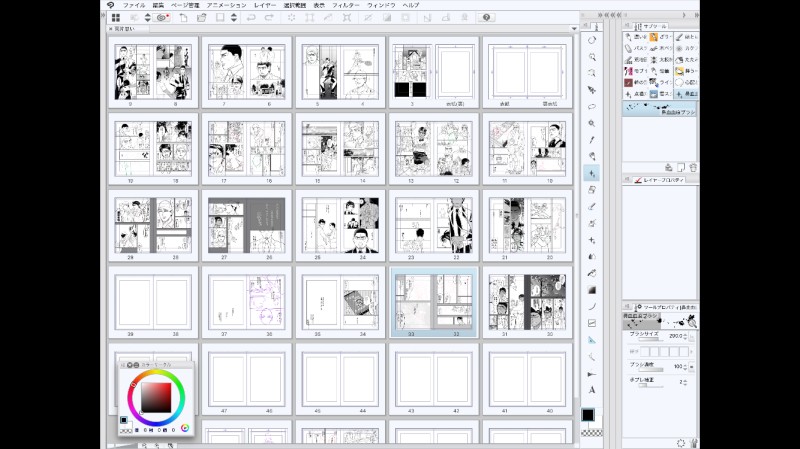
Task: Click the redo arrow in command bar
Action: (269, 17)
